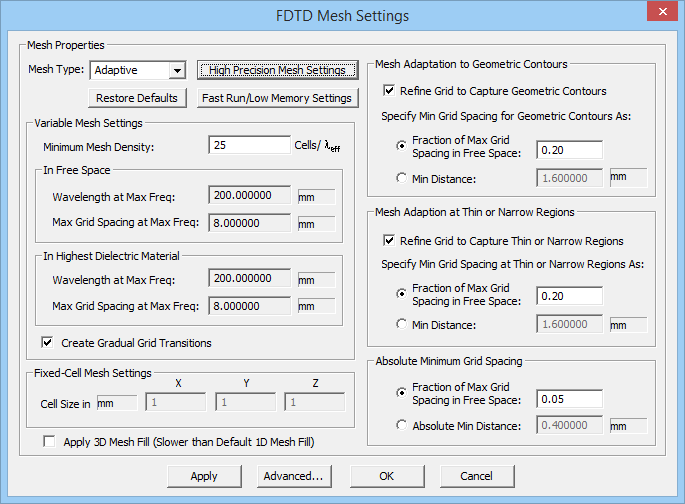Open the Advanced... settings

[x=293, y=476]
